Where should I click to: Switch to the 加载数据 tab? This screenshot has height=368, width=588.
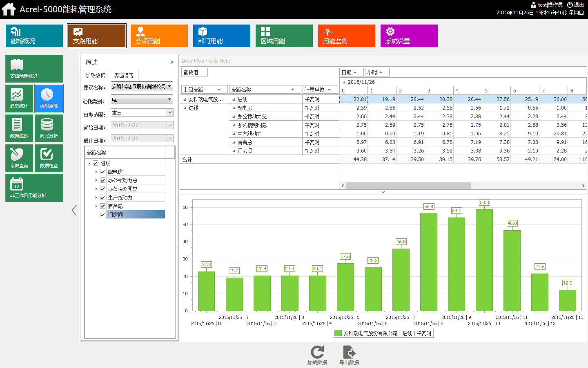tap(96, 75)
